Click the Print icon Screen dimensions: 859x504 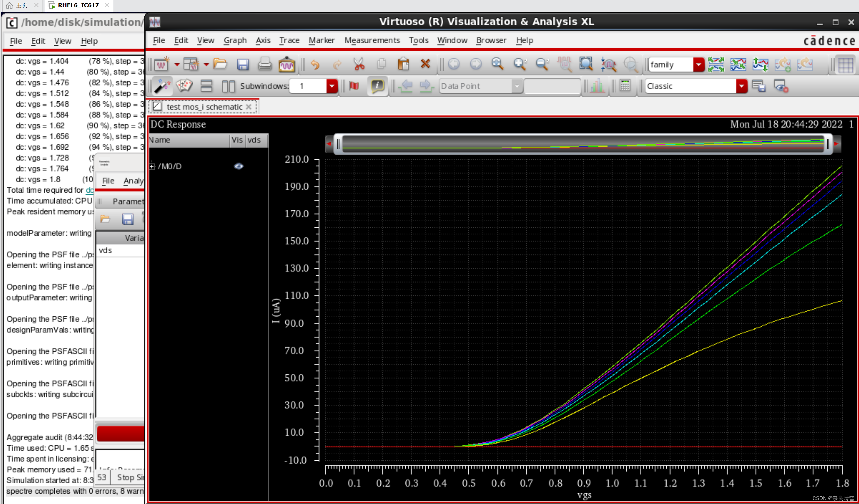[265, 64]
